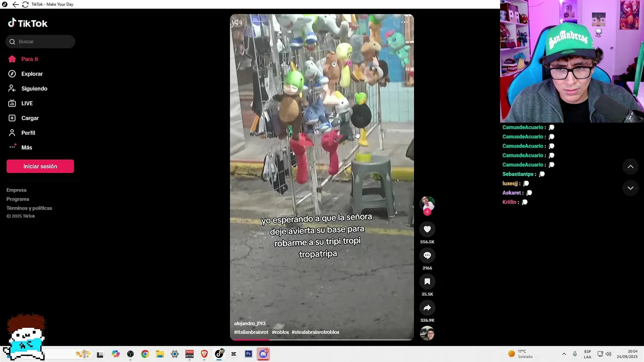644x362 pixels.
Task: Open the comments bubble icon
Action: 427,255
